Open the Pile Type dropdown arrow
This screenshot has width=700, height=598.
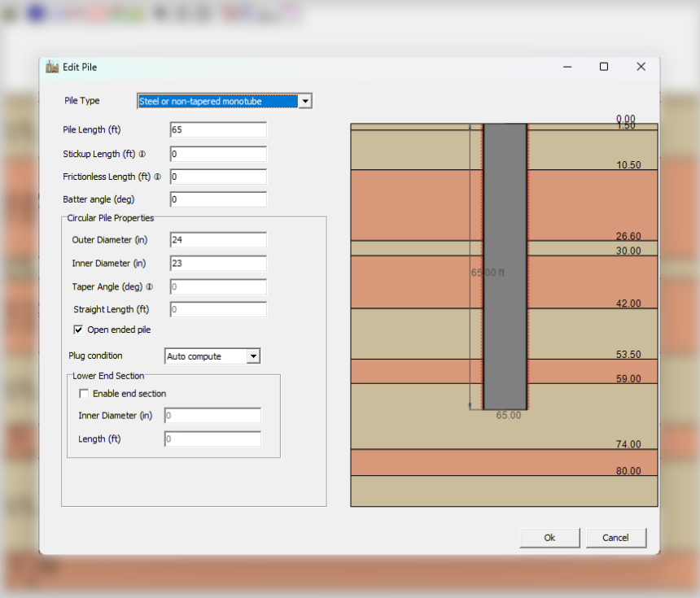pyautogui.click(x=305, y=102)
